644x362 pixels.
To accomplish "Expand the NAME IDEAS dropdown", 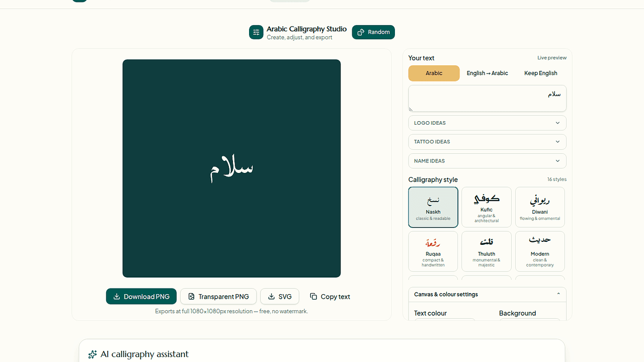I will coord(488,161).
